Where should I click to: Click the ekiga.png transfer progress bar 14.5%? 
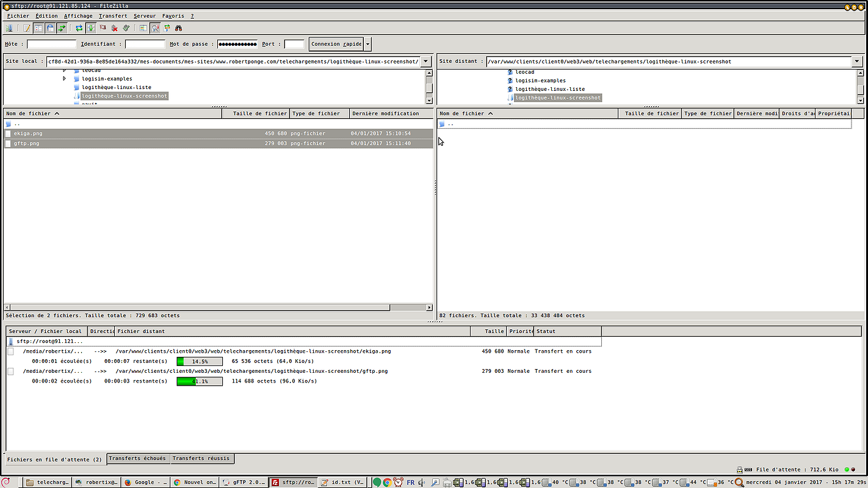[200, 362]
